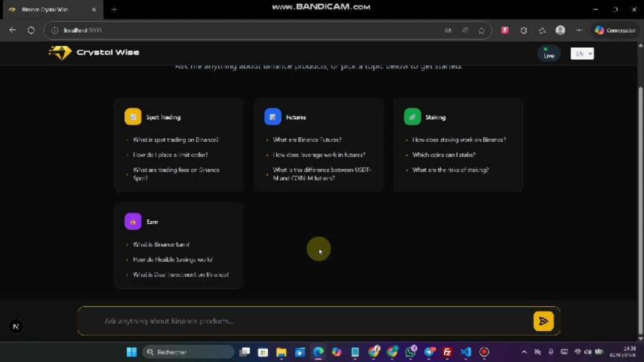Ask Which coins can I stake?
The image size is (644, 362).
point(444,155)
